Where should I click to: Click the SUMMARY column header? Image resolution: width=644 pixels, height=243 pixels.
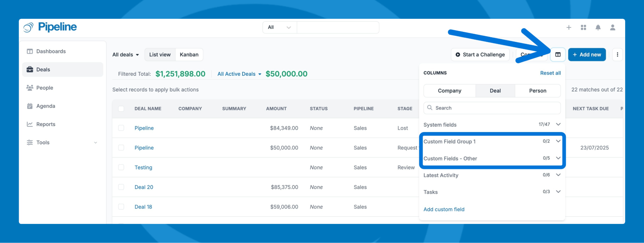coord(234,109)
